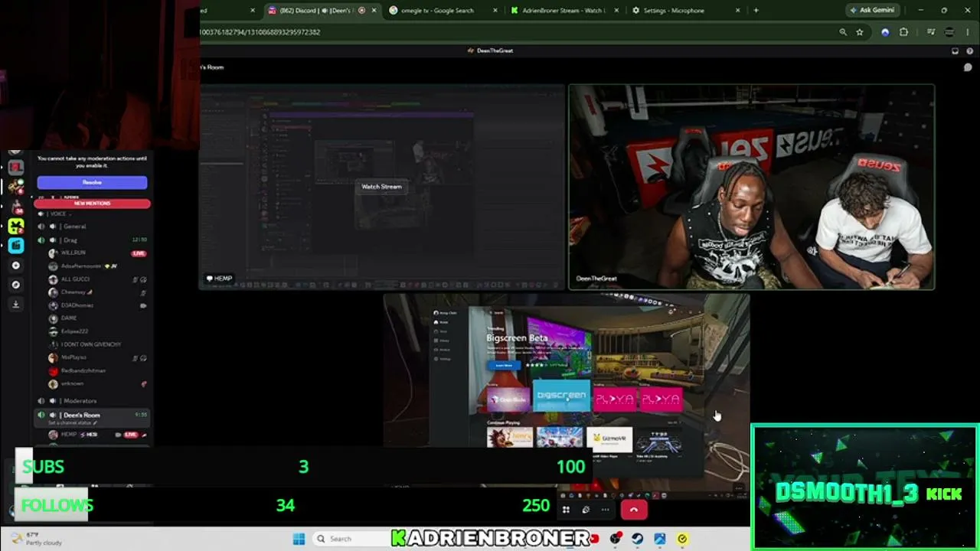Image resolution: width=980 pixels, height=551 pixels.
Task: Open the Drag voice channel
Action: [x=92, y=240]
